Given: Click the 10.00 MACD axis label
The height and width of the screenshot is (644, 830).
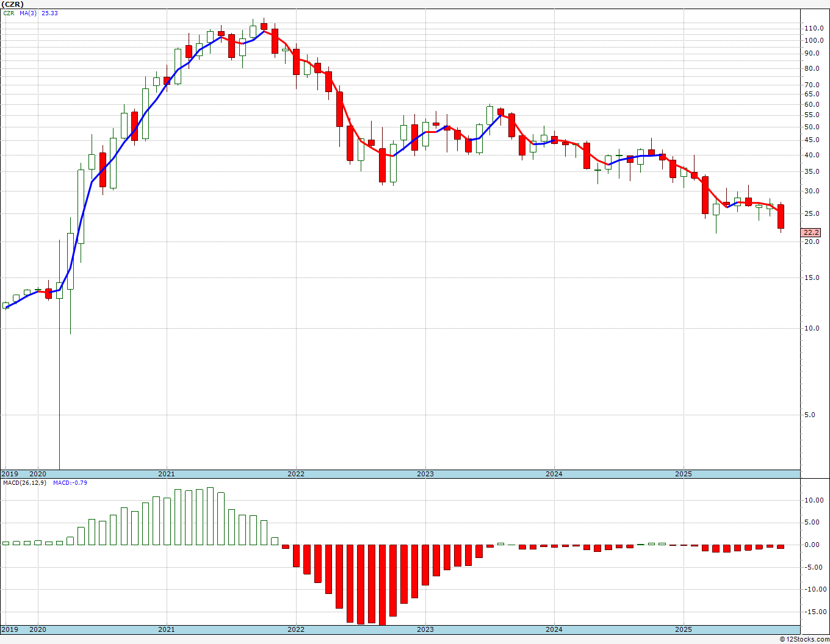Looking at the screenshot, I should pyautogui.click(x=814, y=500).
